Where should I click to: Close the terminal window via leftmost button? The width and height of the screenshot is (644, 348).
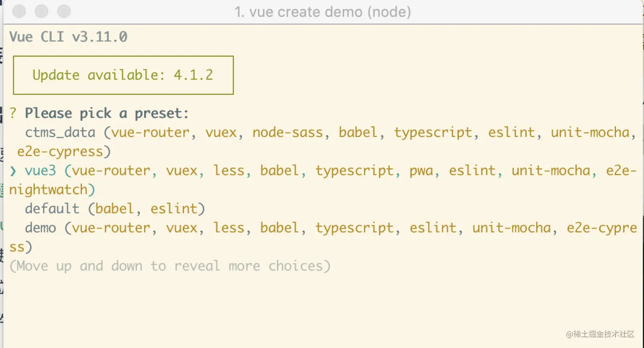coord(19,12)
